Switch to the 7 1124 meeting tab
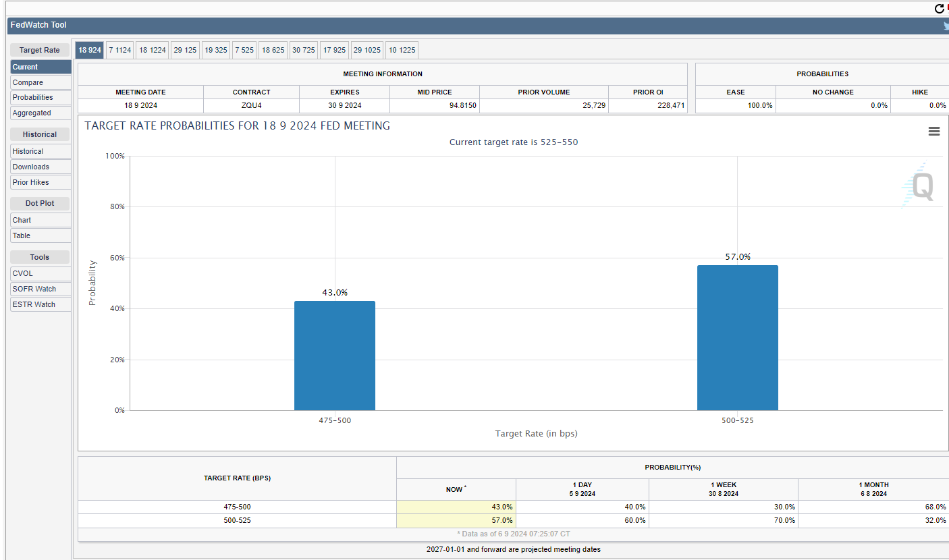 coord(119,50)
